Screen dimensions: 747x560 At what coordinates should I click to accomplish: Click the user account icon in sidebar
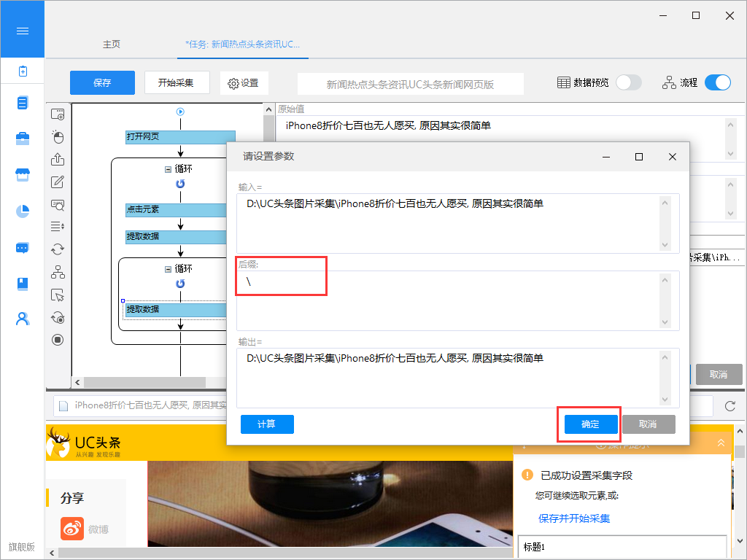point(23,319)
